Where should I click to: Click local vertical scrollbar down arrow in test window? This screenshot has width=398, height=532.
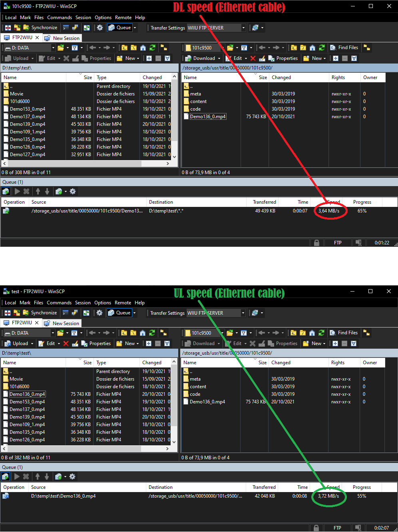(x=174, y=442)
